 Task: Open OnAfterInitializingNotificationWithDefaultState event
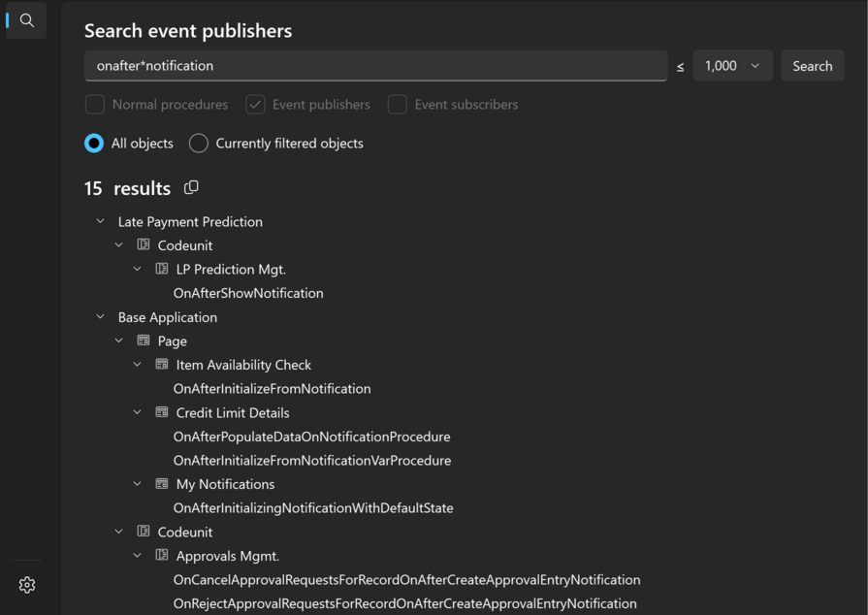tap(313, 507)
